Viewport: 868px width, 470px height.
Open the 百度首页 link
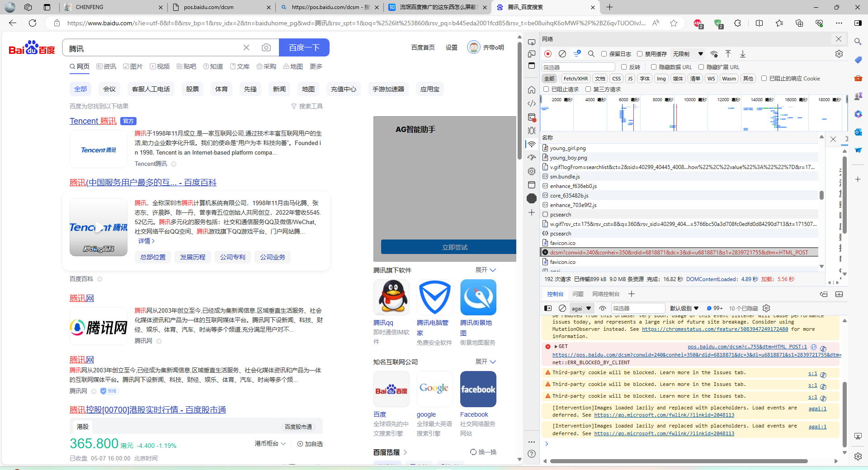423,47
